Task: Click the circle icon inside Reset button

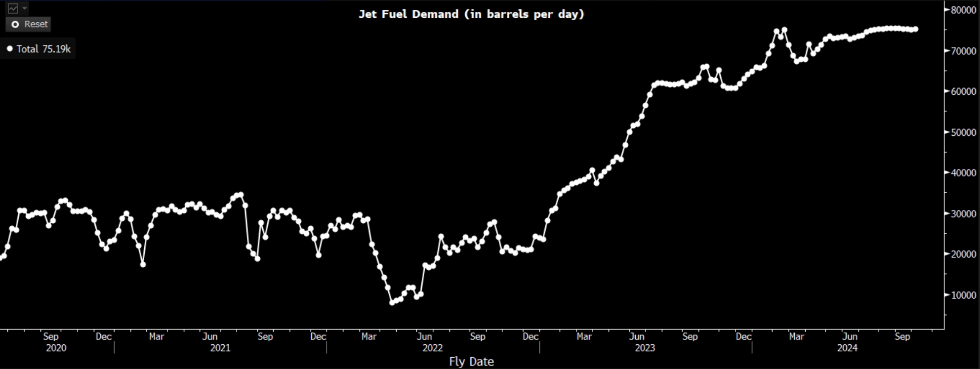Action: click(x=15, y=24)
